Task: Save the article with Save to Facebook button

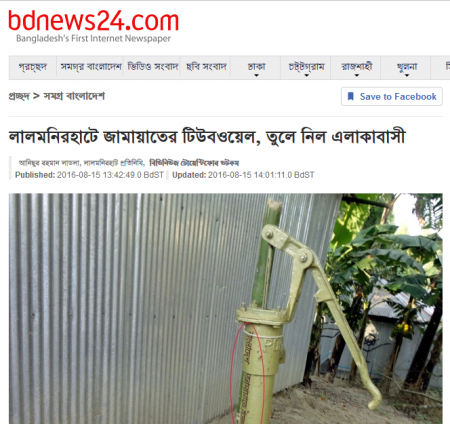Action: click(x=392, y=97)
